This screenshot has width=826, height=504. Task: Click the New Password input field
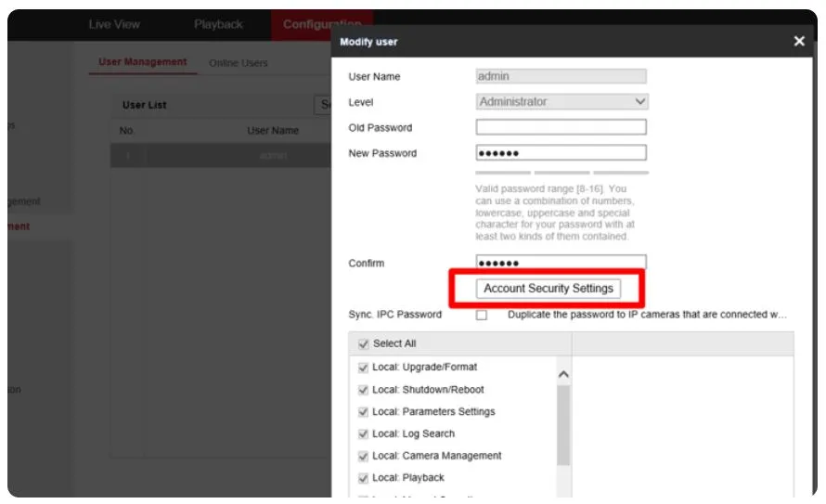(561, 153)
